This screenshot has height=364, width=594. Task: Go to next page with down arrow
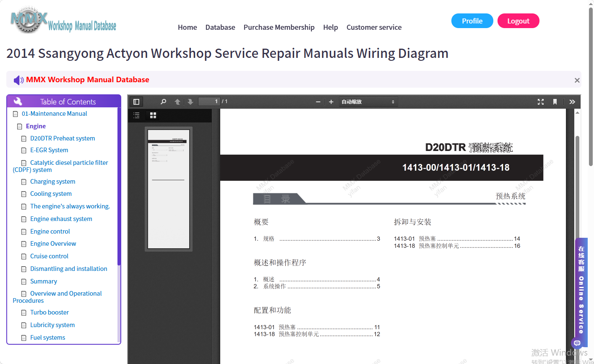pyautogui.click(x=190, y=101)
